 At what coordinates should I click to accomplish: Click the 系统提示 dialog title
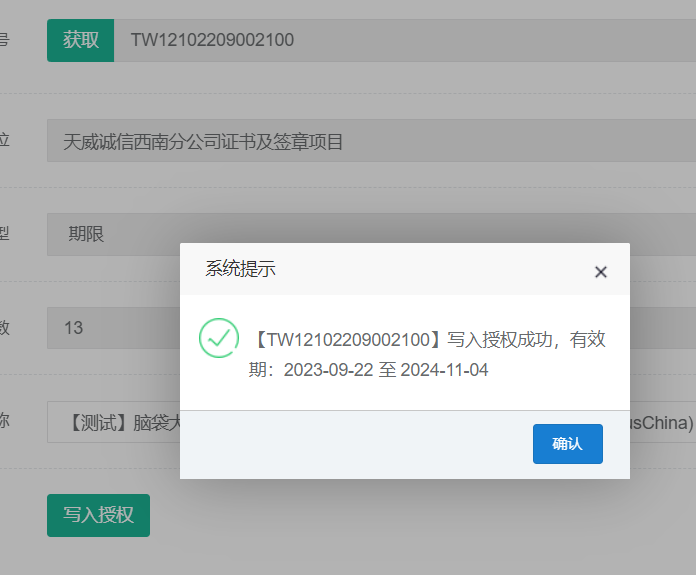click(x=240, y=269)
